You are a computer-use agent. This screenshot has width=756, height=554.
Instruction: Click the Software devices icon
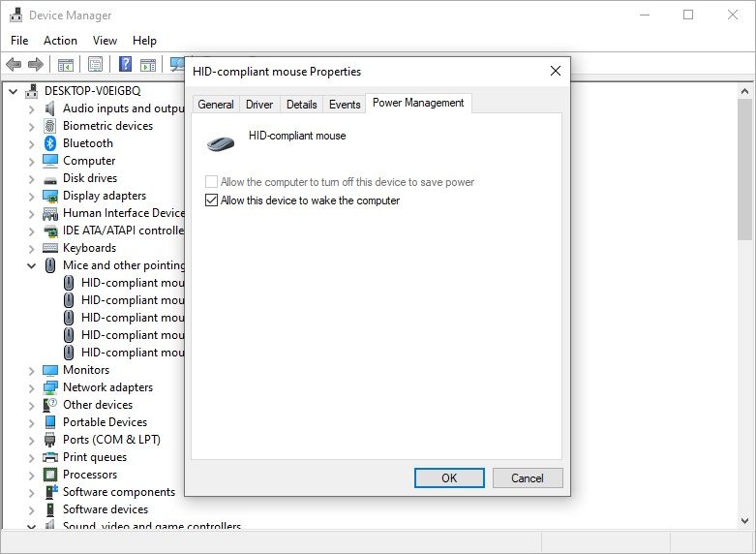coord(50,509)
